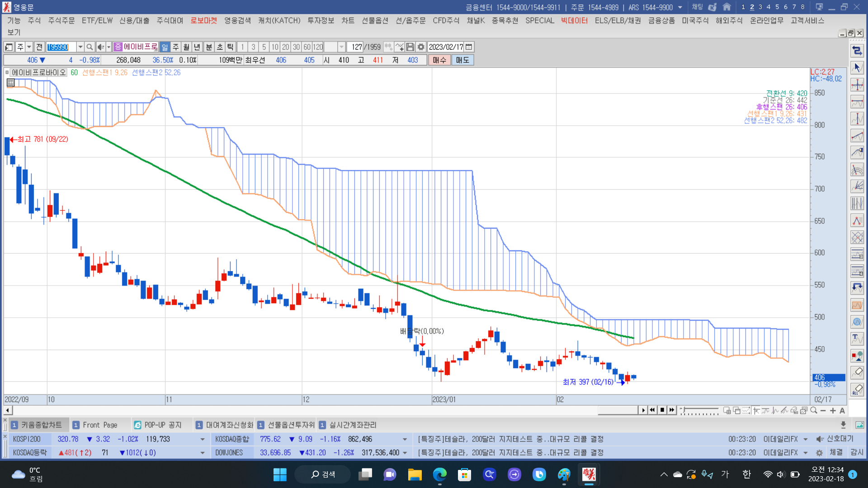This screenshot has width=868, height=488.
Task: Select the arrow pointer tool in sidebar
Action: click(857, 68)
